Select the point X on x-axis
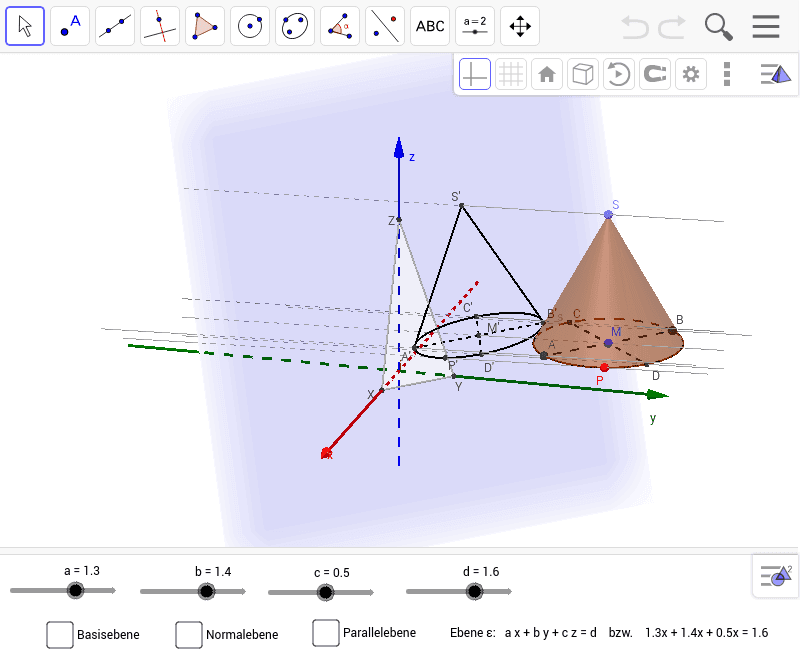This screenshot has width=800, height=660. tap(382, 390)
